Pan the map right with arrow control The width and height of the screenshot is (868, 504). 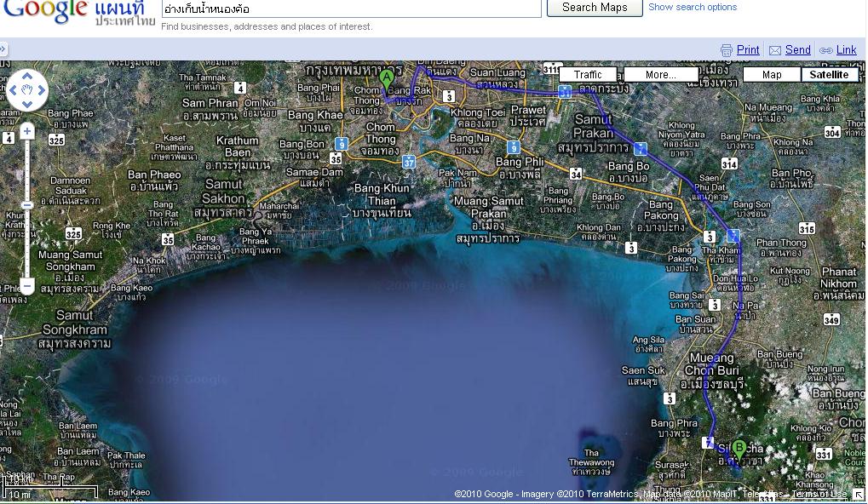[x=42, y=89]
